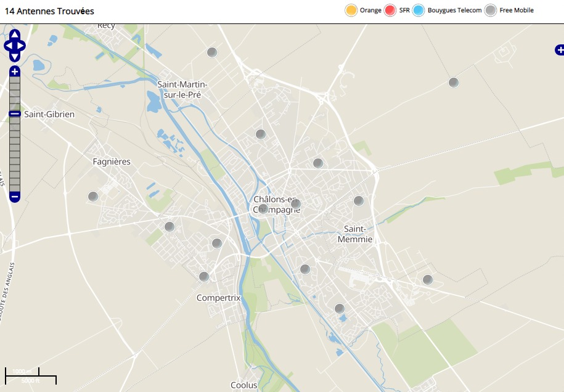Select the antenna marker west of Fagnières

coord(93,197)
